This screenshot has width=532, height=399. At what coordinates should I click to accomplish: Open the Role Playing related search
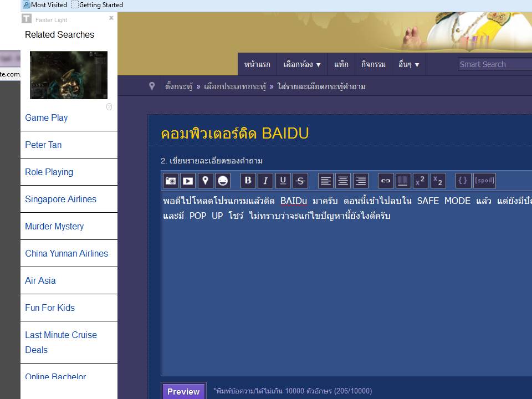tap(49, 172)
